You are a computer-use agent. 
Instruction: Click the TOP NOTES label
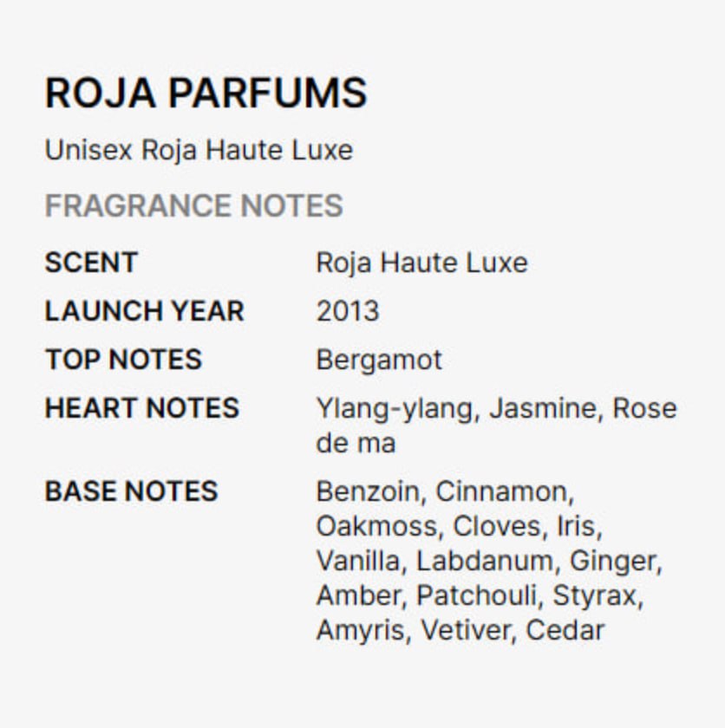point(123,360)
